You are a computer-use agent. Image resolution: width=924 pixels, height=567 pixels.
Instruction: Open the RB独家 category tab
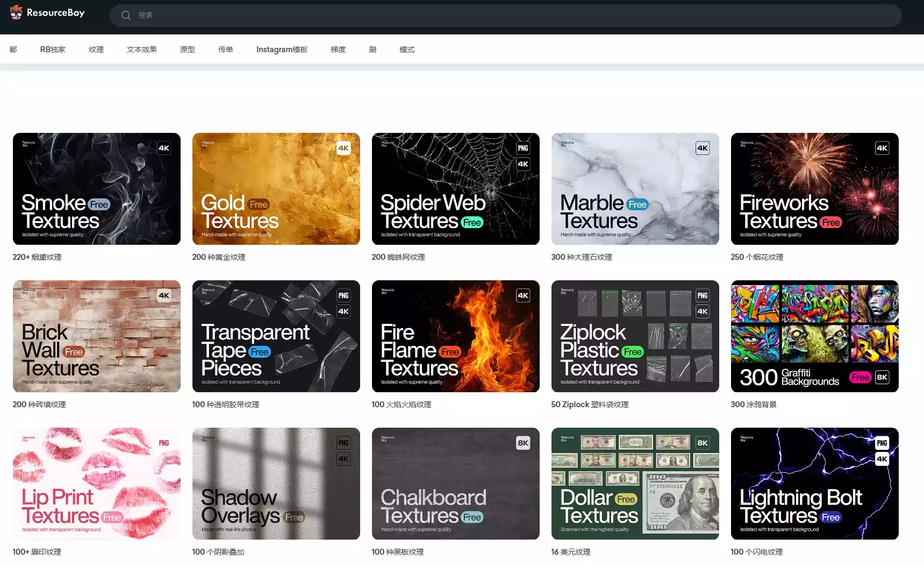click(x=53, y=49)
